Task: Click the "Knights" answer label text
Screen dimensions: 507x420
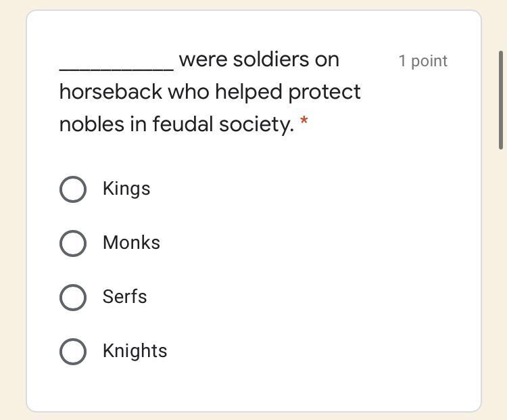Action: [x=135, y=351]
